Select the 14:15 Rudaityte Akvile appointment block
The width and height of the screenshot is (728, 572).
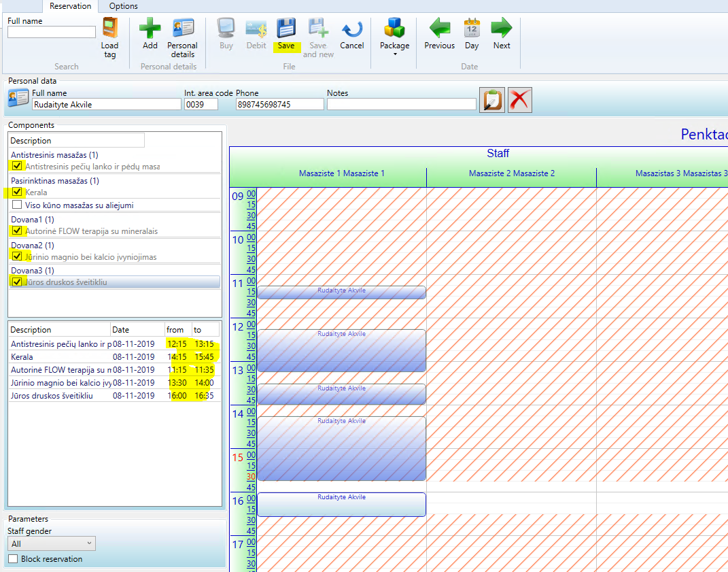(342, 448)
